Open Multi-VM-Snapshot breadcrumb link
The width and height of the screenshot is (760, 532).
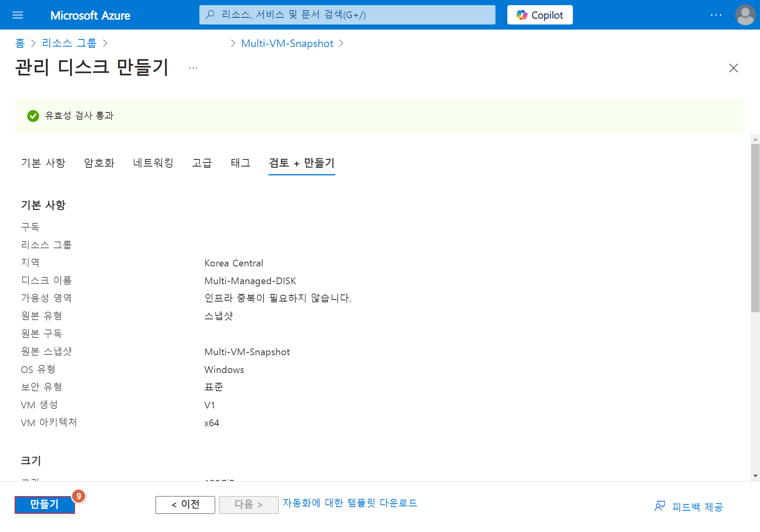tap(287, 43)
